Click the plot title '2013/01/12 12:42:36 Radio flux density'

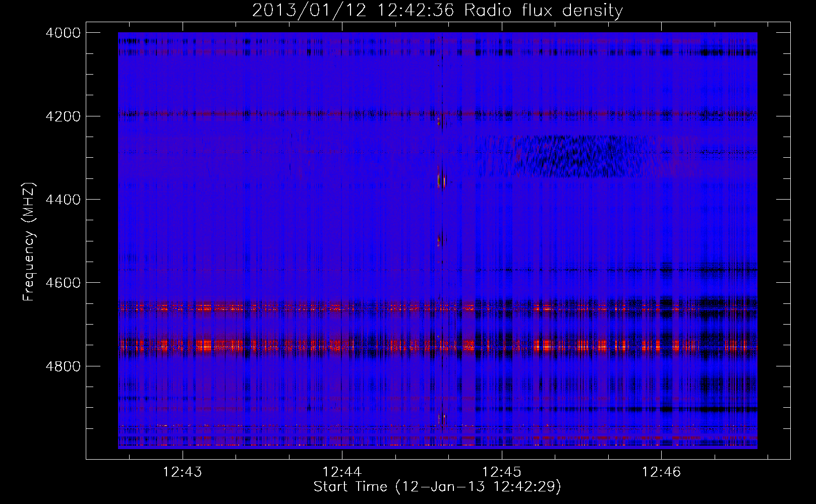click(437, 11)
